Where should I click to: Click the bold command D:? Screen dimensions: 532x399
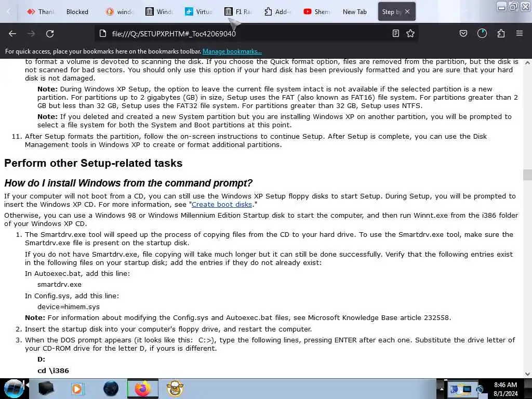coord(42,360)
